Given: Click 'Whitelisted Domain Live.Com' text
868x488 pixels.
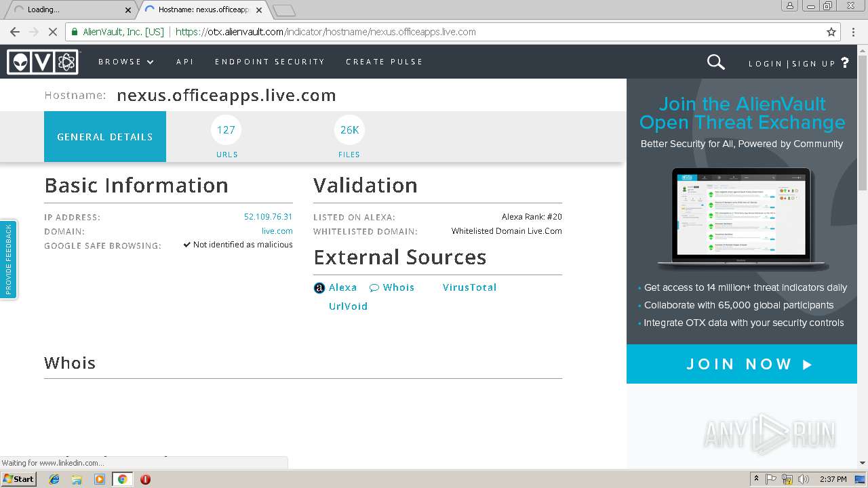Looking at the screenshot, I should (x=507, y=231).
